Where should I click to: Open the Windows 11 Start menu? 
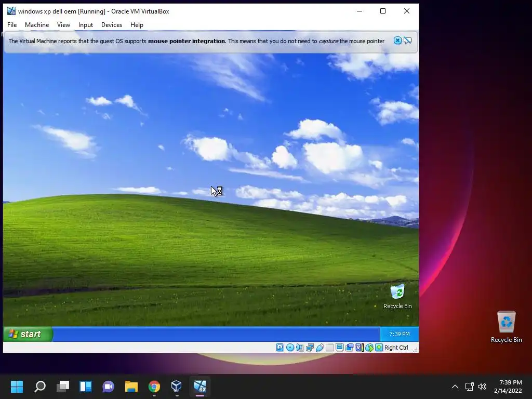[x=17, y=387]
